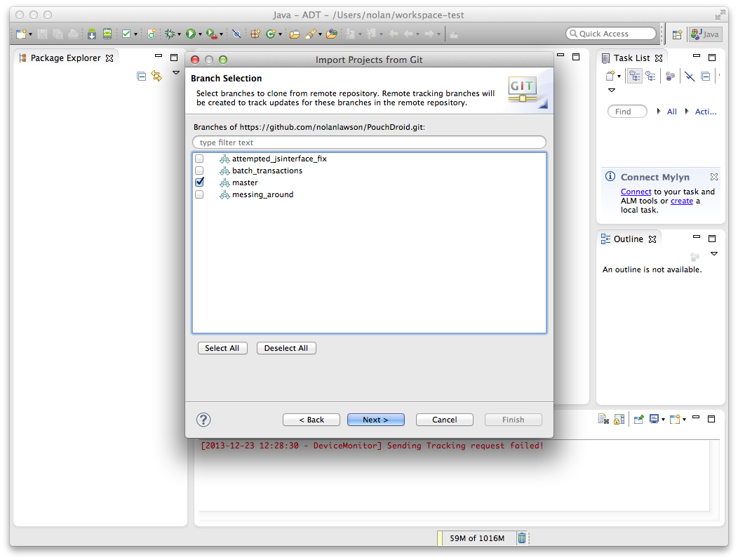Screen dimensions: 738x560
Task: Click the Open Task folder icon
Action: pyautogui.click(x=332, y=34)
